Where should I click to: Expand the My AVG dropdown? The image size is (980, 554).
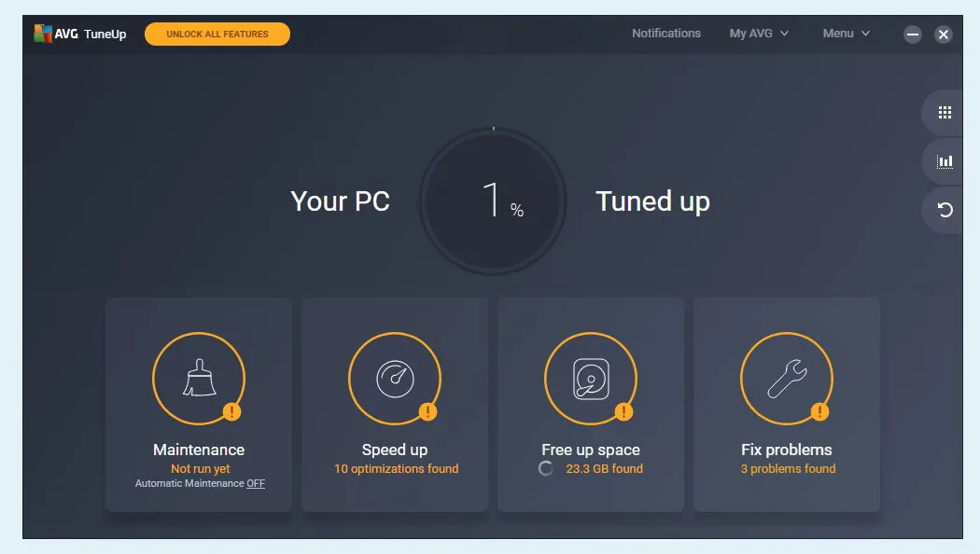tap(752, 33)
